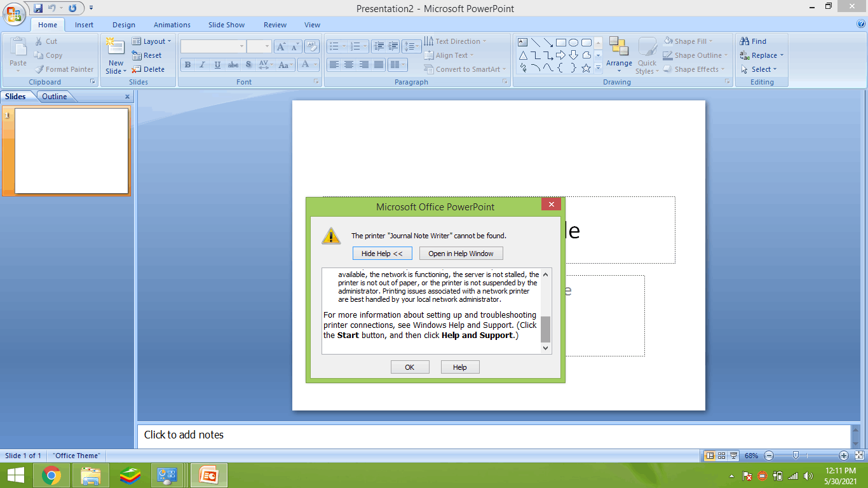This screenshot has width=868, height=488.
Task: Open the Review ribbon tab
Action: pyautogui.click(x=275, y=25)
